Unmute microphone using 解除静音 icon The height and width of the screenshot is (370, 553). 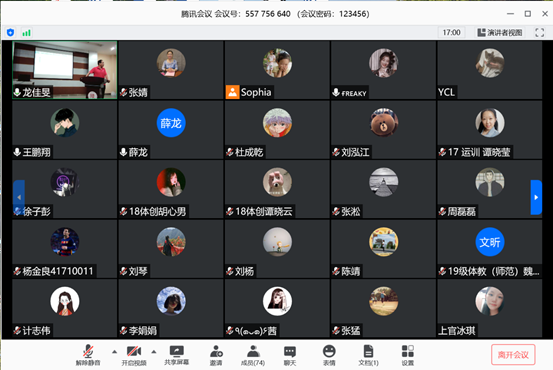pos(88,355)
